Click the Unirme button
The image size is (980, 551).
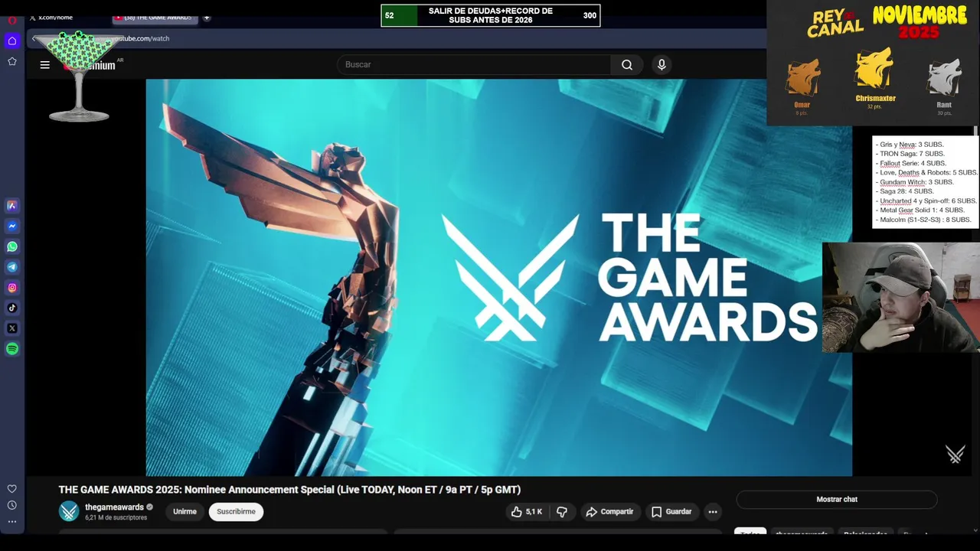pyautogui.click(x=185, y=512)
